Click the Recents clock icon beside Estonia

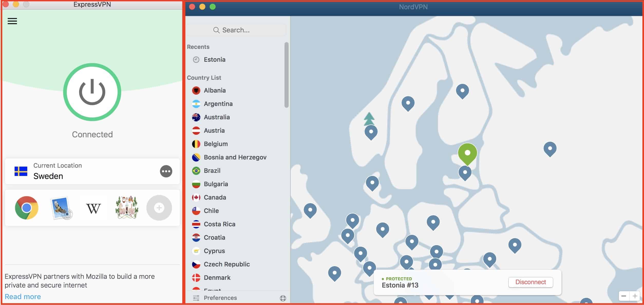pos(196,60)
